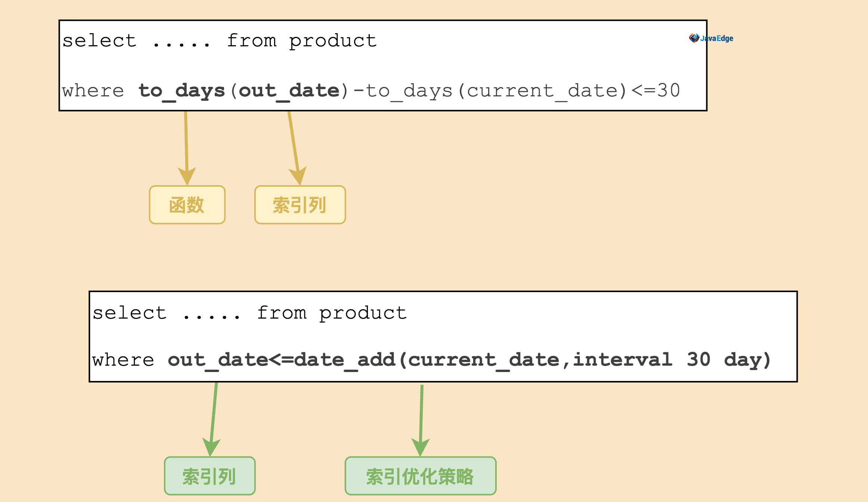Click bold out_date in the bottom query
The width and height of the screenshot is (868, 502).
click(217, 360)
